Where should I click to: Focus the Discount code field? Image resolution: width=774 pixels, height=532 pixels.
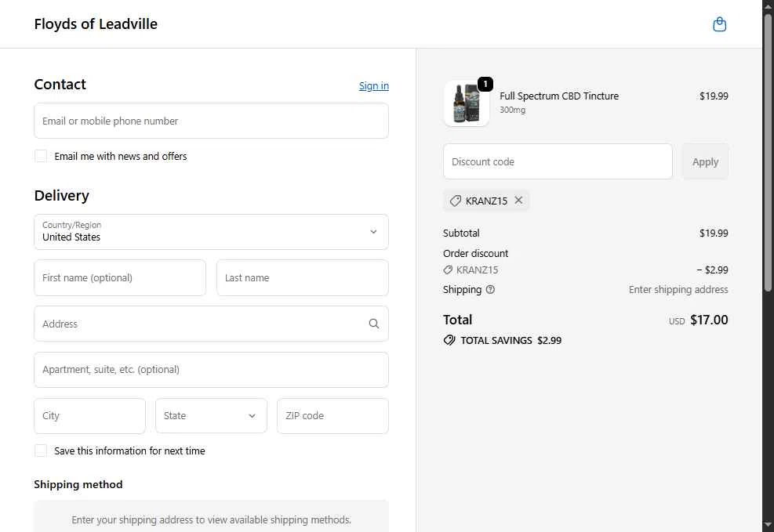558,161
